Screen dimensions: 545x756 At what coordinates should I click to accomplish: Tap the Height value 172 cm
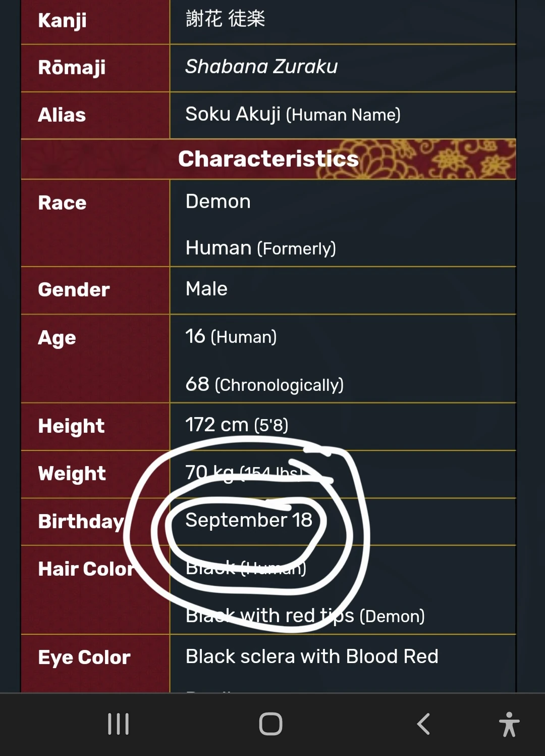tap(236, 425)
